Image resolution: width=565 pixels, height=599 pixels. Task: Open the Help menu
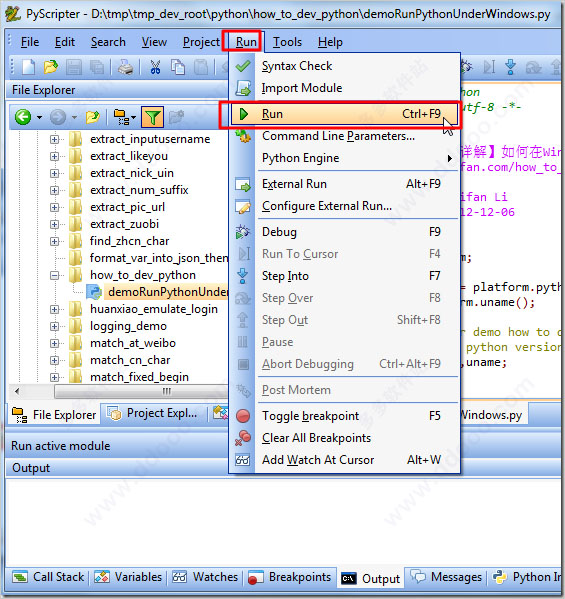[330, 42]
